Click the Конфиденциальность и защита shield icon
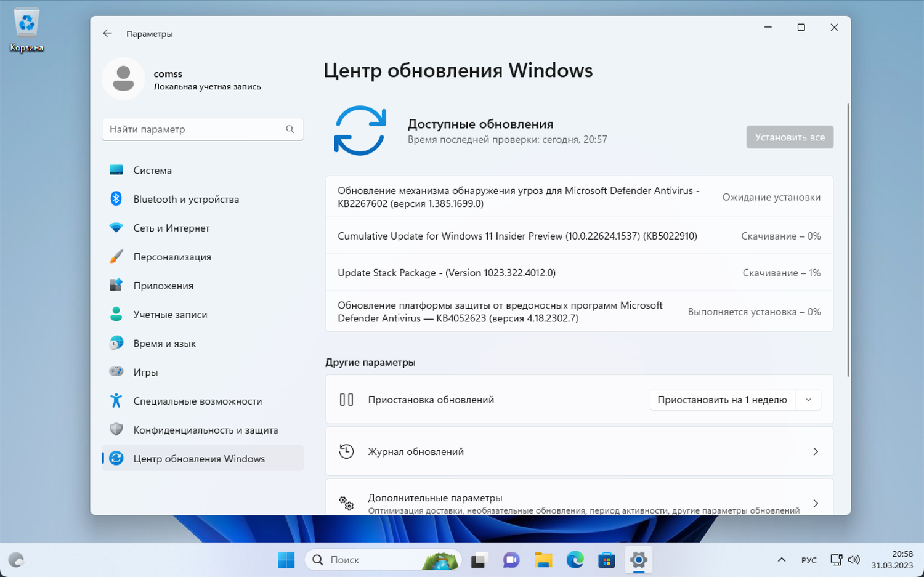Image resolution: width=924 pixels, height=577 pixels. tap(116, 429)
